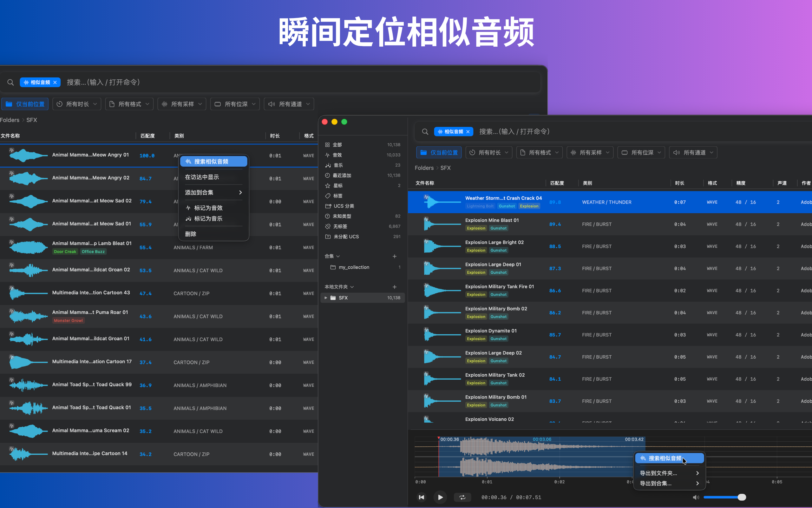Screen dimensions: 812x508
Task: Open the UCS 分类 folder icon
Action: (328, 206)
